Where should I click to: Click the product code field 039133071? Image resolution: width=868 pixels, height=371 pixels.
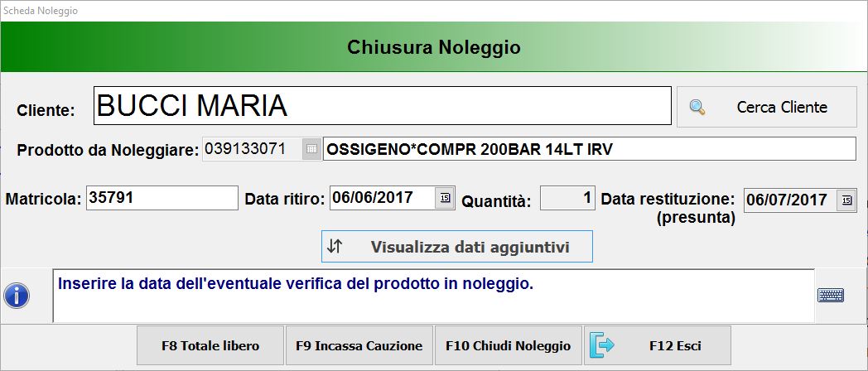(x=252, y=149)
